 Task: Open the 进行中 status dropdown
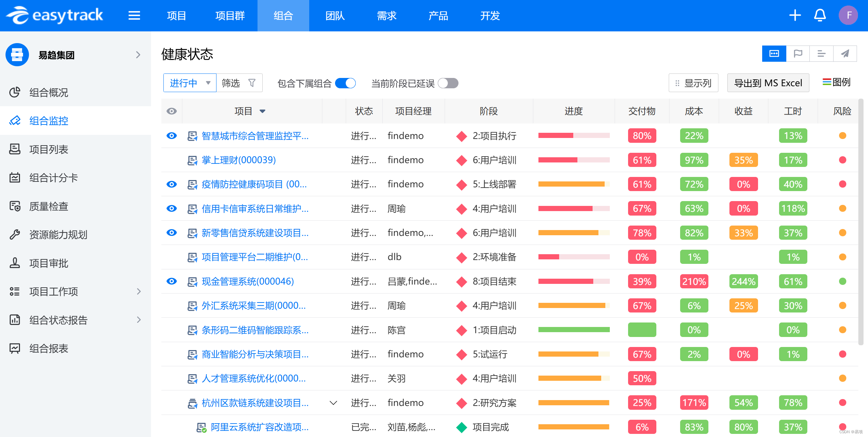190,83
